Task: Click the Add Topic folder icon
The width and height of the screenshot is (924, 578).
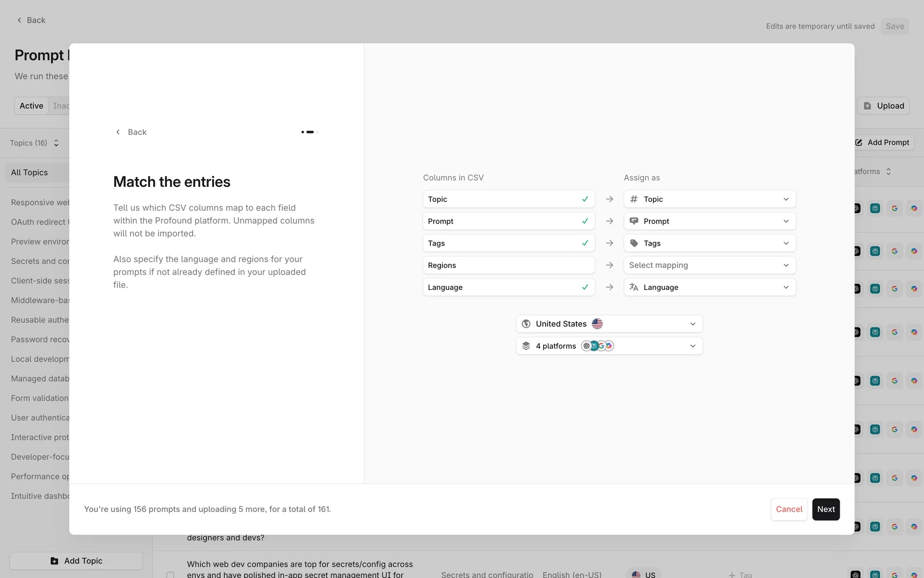Action: pos(54,561)
